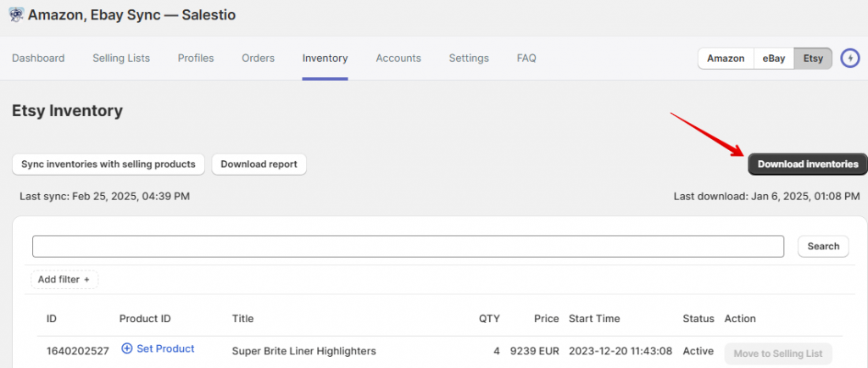The width and height of the screenshot is (868, 368).
Task: Click the 9239 EUR price cell
Action: coord(535,351)
